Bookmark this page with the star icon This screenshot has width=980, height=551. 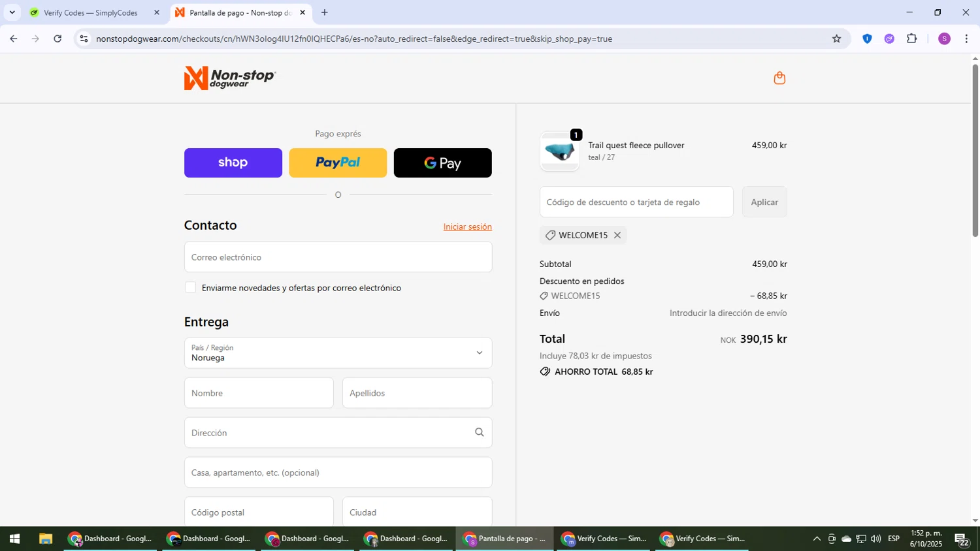point(836,39)
